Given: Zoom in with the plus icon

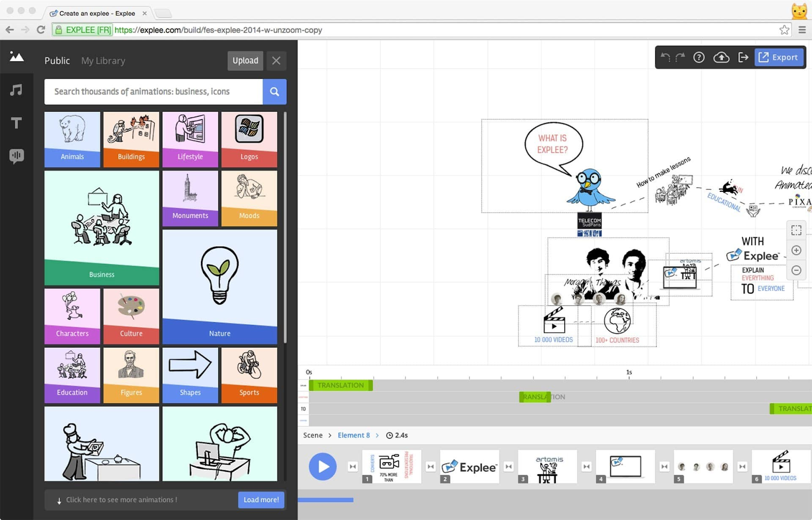Looking at the screenshot, I should 796,250.
